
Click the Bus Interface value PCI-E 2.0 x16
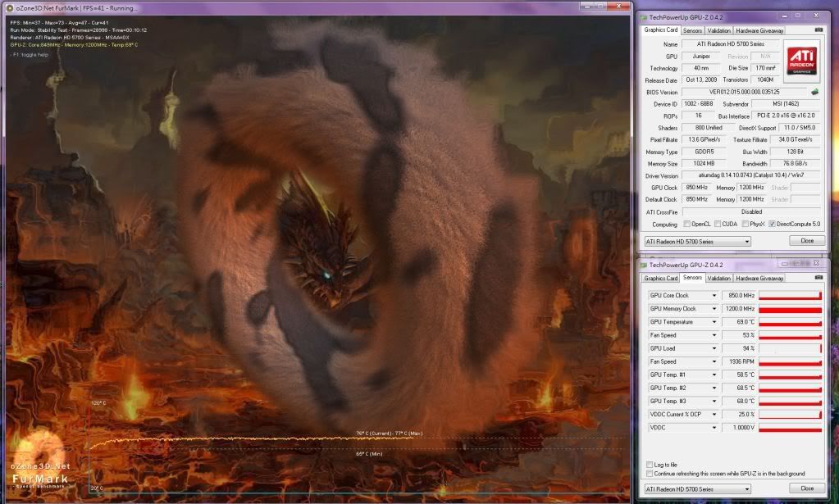tap(786, 116)
